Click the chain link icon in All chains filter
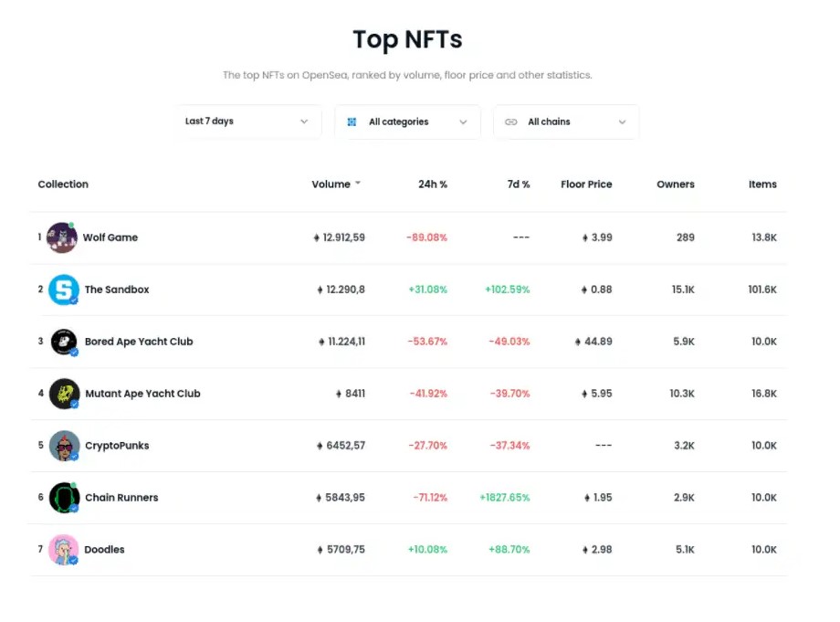 coord(510,121)
